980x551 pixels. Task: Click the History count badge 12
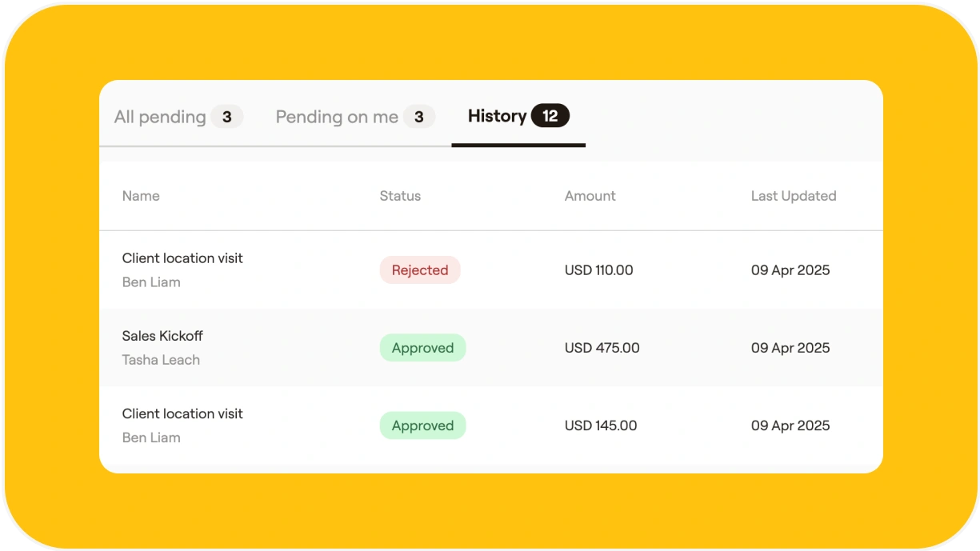pos(550,116)
